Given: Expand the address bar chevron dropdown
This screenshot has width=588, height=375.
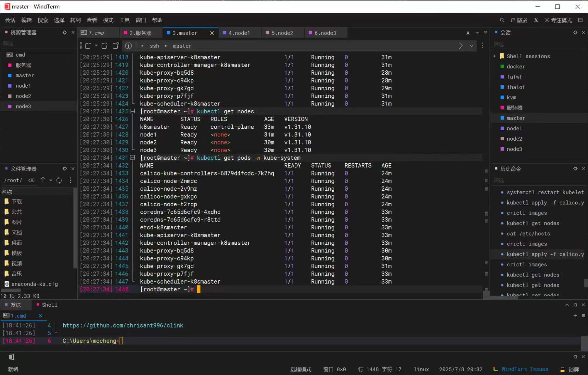Looking at the screenshot, I should (472, 46).
